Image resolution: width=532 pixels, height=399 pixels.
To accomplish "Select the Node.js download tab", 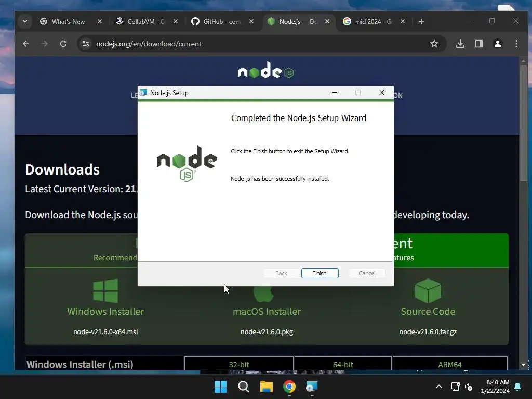I will (299, 21).
